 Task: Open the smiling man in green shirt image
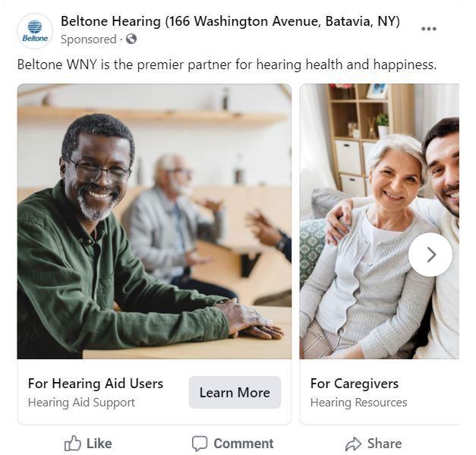click(154, 222)
